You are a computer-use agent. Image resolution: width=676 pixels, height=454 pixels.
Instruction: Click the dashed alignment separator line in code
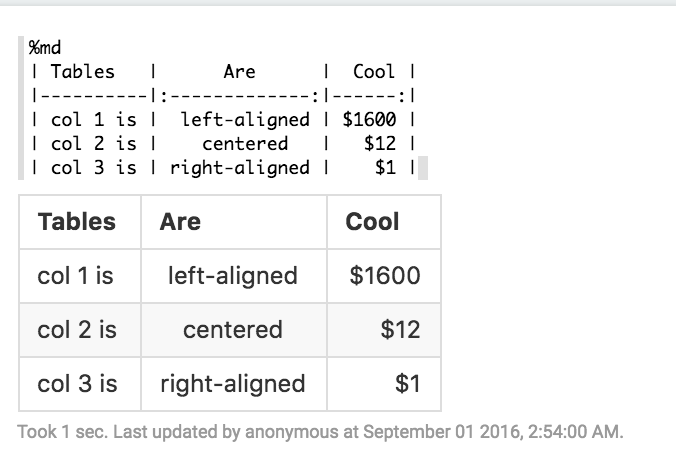pos(222,96)
